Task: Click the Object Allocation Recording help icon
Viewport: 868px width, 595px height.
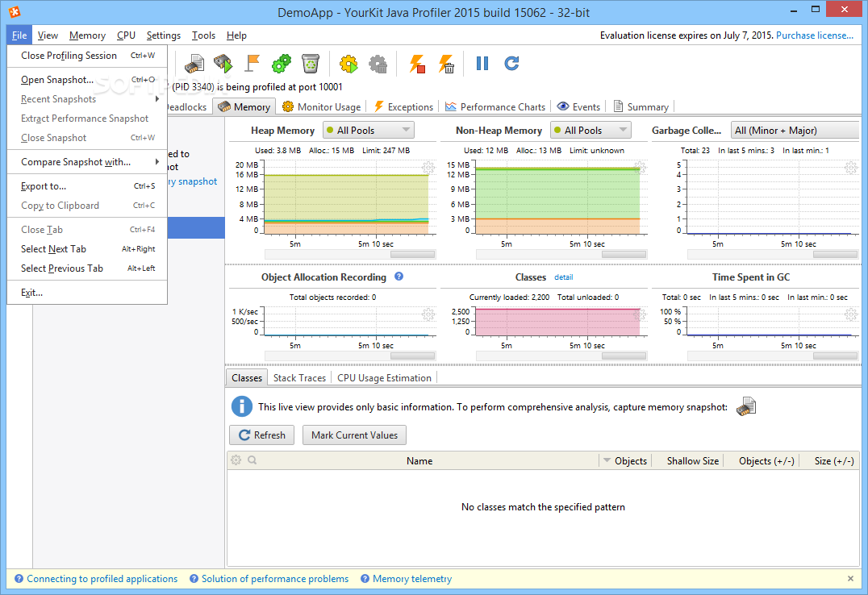Action: 399,277
